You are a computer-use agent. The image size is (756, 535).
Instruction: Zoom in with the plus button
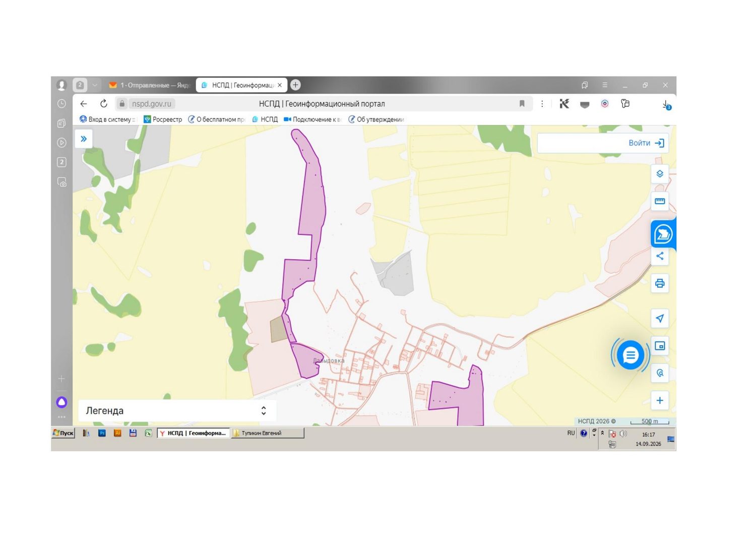[x=660, y=401]
